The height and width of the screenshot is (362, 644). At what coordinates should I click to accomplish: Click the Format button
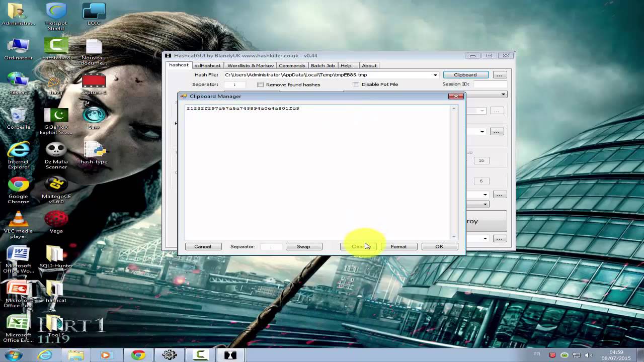[398, 246]
